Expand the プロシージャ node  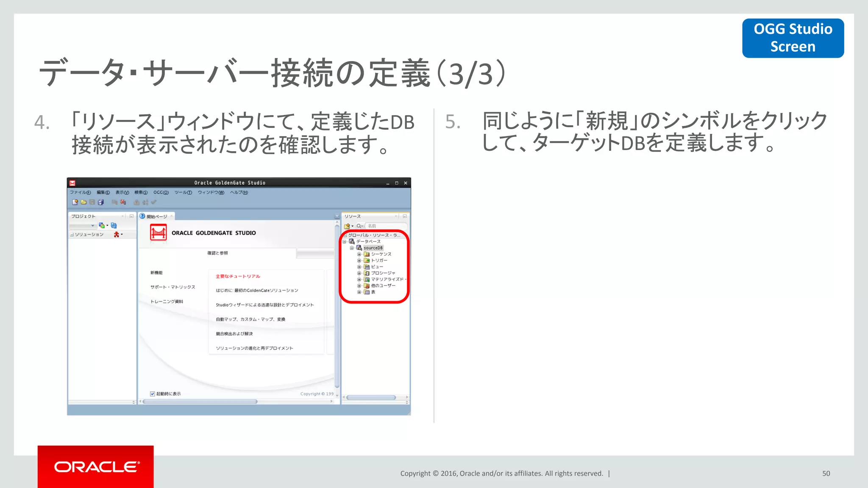point(359,273)
